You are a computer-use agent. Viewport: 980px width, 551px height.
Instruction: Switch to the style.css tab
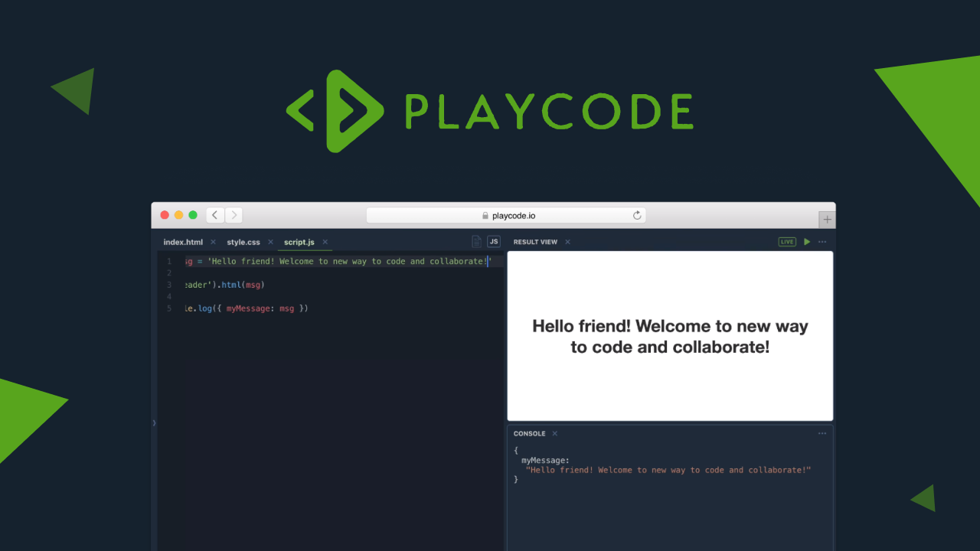(x=242, y=242)
